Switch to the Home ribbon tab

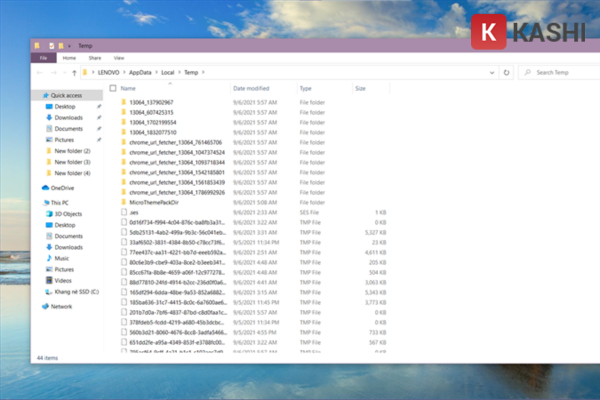tap(69, 58)
